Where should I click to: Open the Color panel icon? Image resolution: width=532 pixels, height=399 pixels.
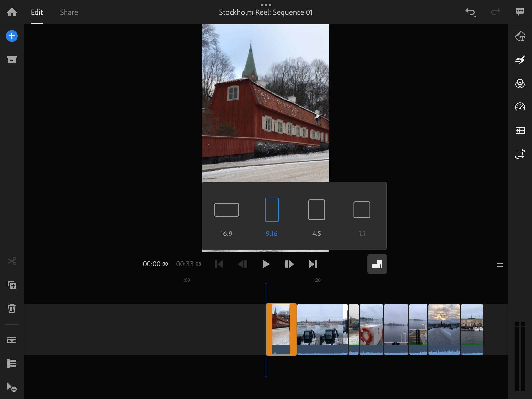[x=520, y=83]
